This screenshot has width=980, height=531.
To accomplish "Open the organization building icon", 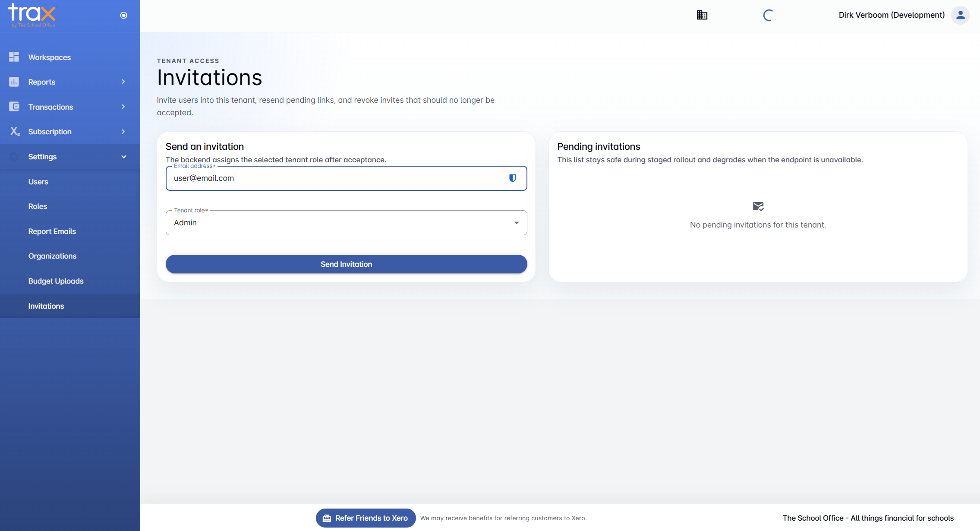I will pos(702,15).
